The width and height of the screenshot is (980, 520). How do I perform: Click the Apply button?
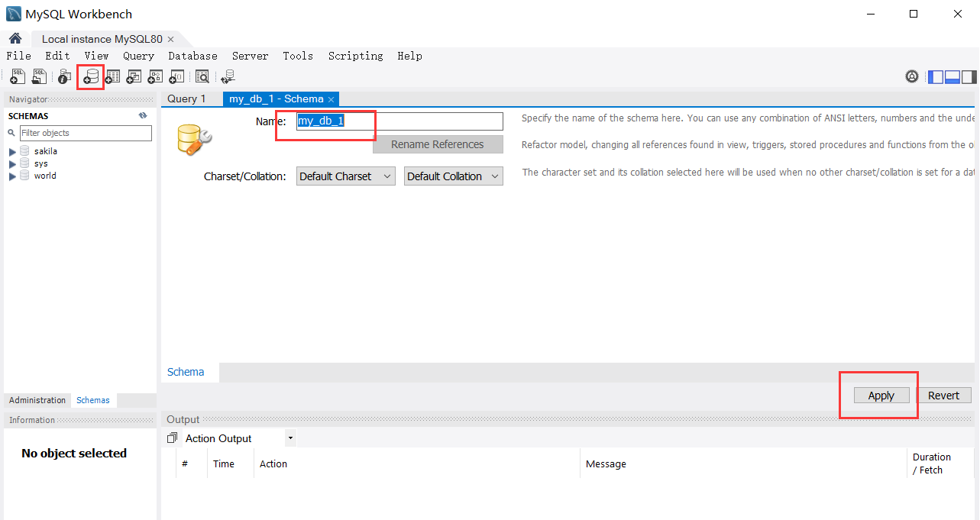pos(881,396)
